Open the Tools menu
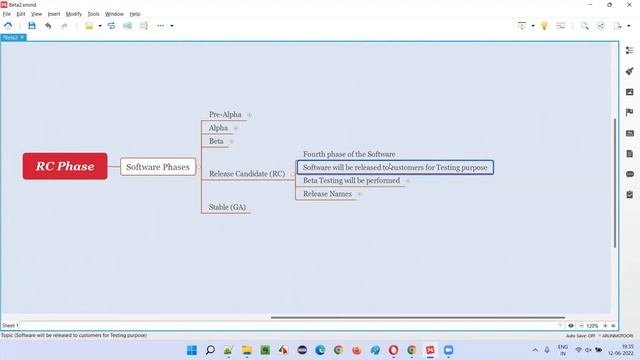The image size is (640, 360). click(x=93, y=14)
